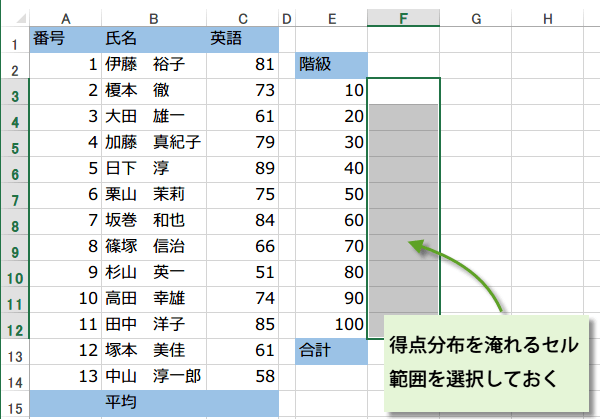The height and width of the screenshot is (419, 600).
Task: Click English score 89
Action: click(x=243, y=170)
